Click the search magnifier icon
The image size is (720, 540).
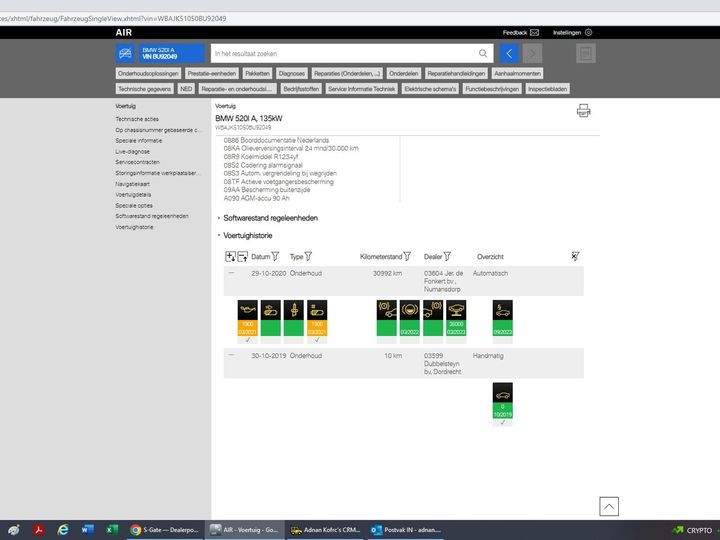click(x=483, y=53)
